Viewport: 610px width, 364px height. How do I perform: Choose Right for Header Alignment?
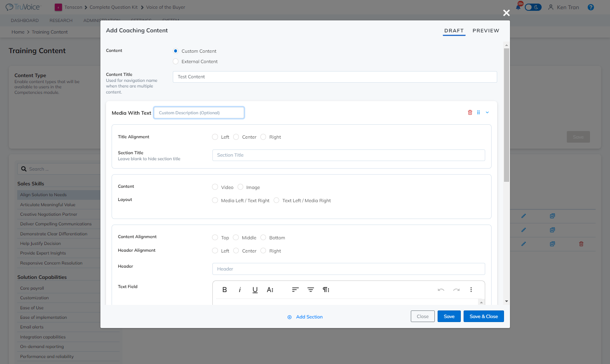point(263,251)
